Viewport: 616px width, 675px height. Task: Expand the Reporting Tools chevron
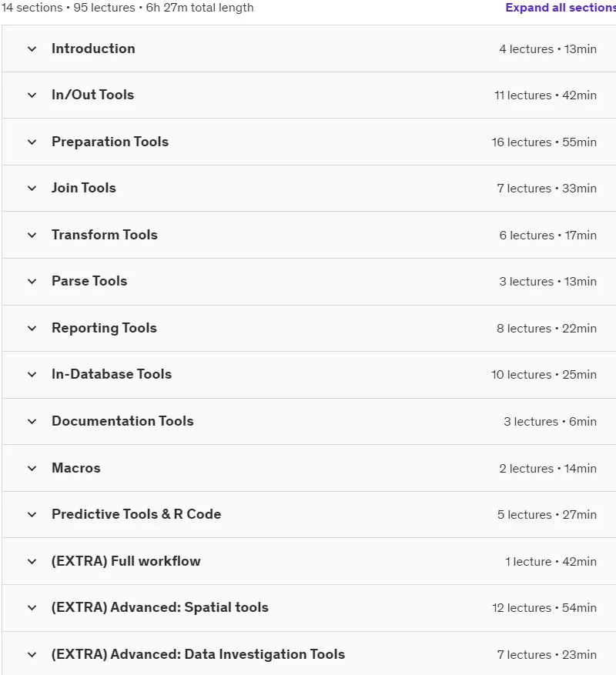tap(32, 329)
